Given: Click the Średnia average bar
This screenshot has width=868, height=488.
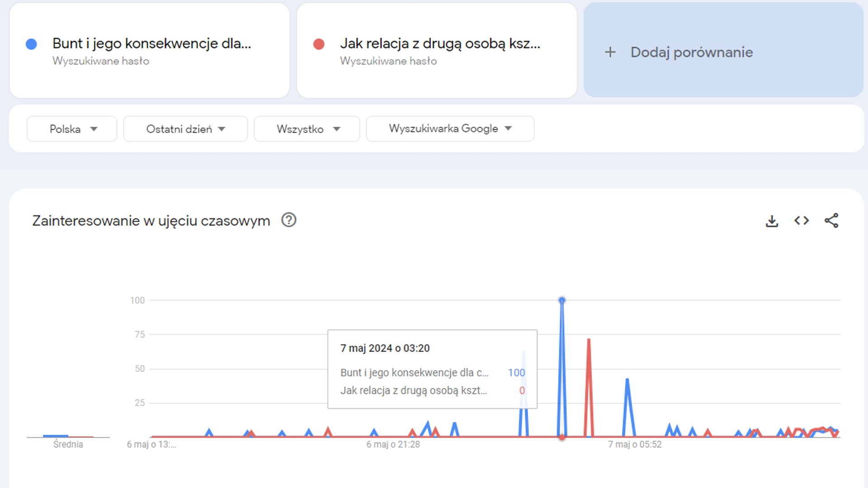Looking at the screenshot, I should click(56, 436).
